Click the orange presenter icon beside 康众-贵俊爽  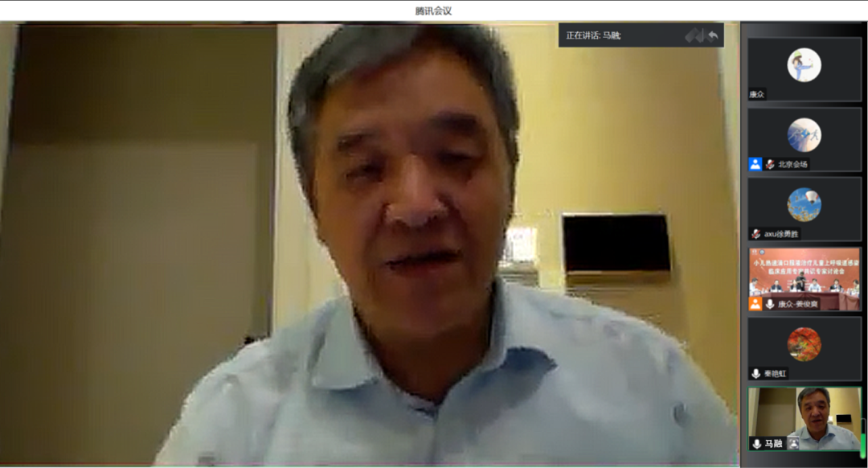coord(755,304)
